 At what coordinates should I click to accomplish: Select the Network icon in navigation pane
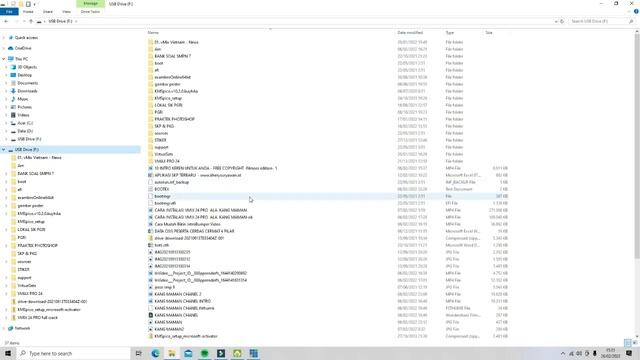[11, 328]
